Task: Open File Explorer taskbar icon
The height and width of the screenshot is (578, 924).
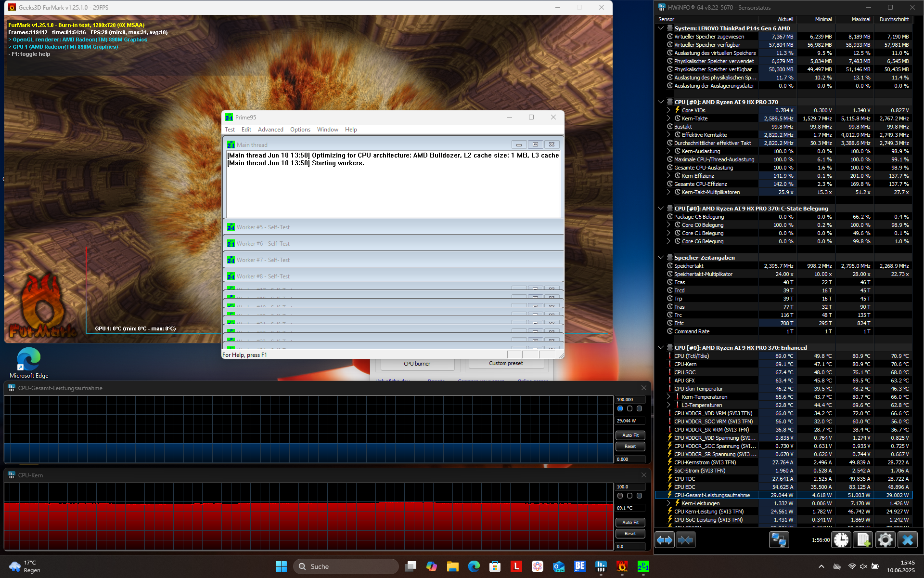Action: coord(452,566)
